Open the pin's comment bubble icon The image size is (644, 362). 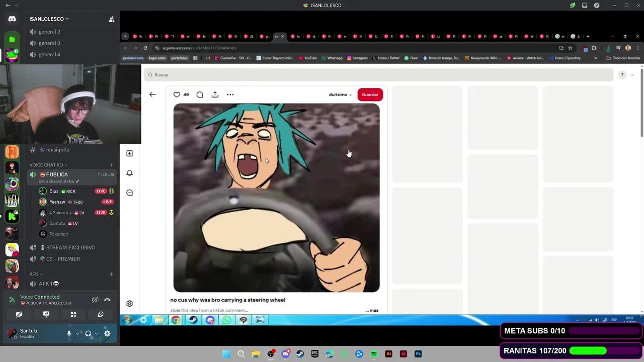[x=200, y=95]
